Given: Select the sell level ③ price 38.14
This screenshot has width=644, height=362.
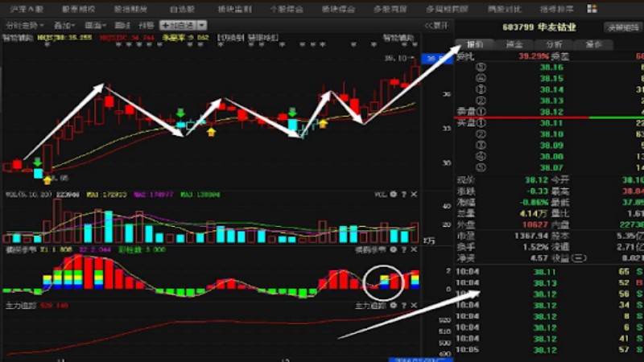Looking at the screenshot, I should (x=551, y=89).
